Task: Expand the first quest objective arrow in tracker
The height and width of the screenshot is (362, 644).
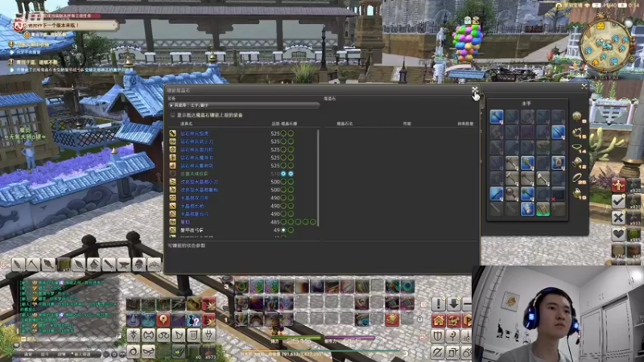Action: point(12,52)
